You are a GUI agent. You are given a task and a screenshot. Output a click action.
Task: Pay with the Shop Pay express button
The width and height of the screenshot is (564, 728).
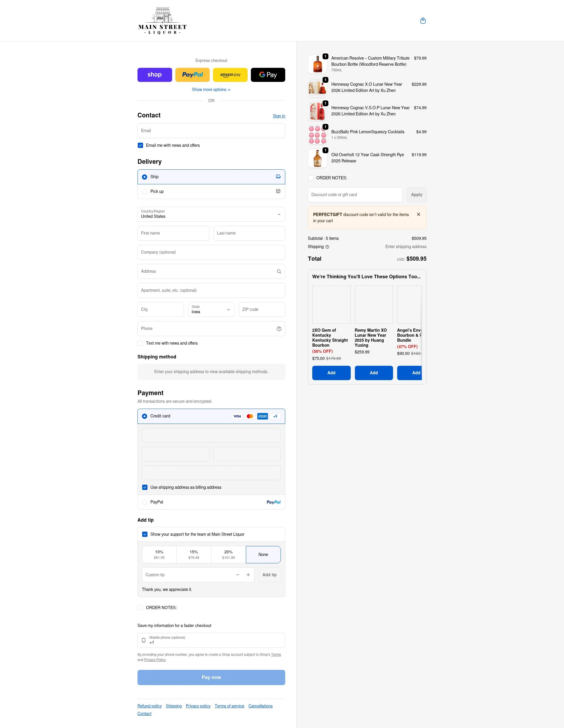click(x=155, y=75)
